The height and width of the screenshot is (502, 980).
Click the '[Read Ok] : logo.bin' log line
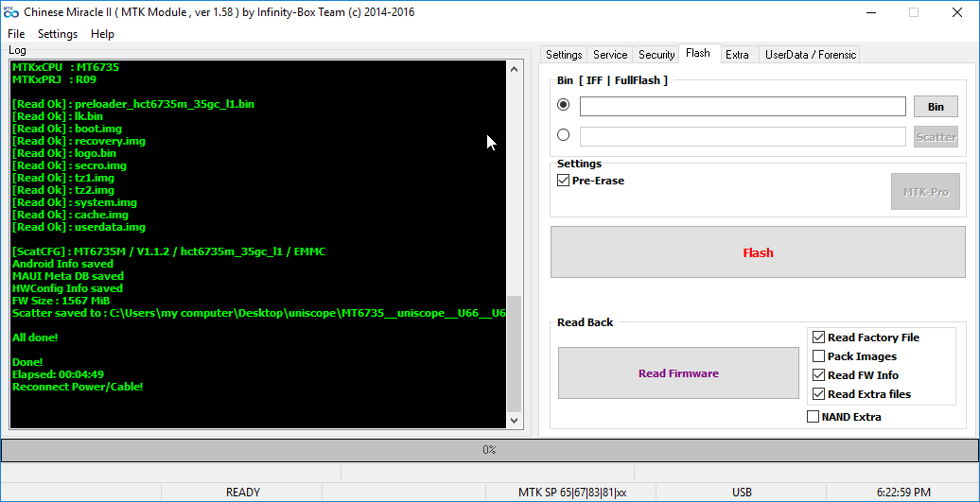63,153
